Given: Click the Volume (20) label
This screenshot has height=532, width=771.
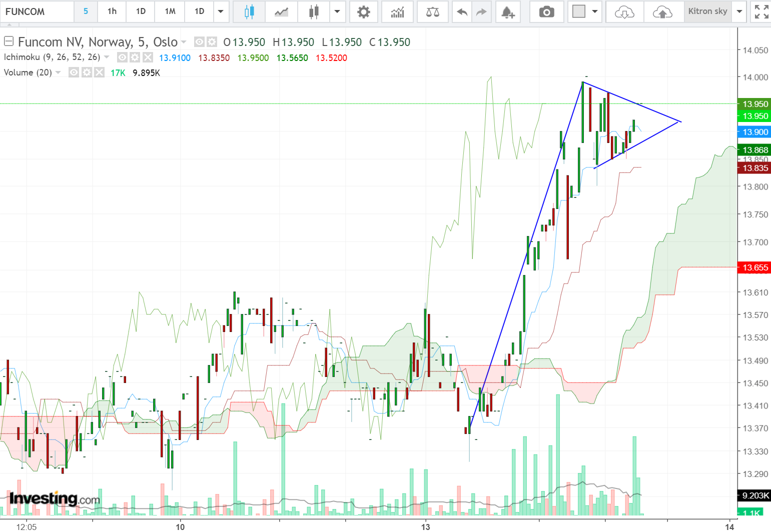Looking at the screenshot, I should point(28,72).
